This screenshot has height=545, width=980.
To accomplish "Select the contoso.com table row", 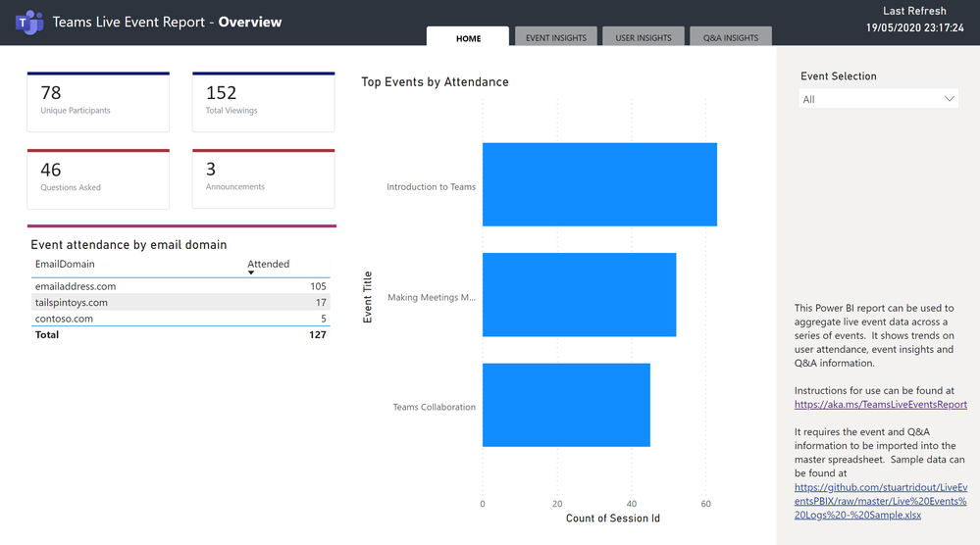I will click(181, 319).
